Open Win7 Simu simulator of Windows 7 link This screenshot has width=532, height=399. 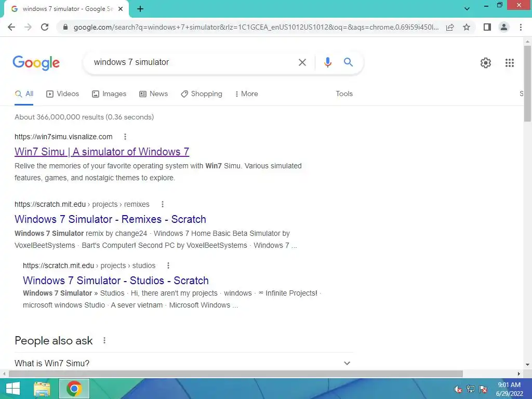(x=102, y=152)
